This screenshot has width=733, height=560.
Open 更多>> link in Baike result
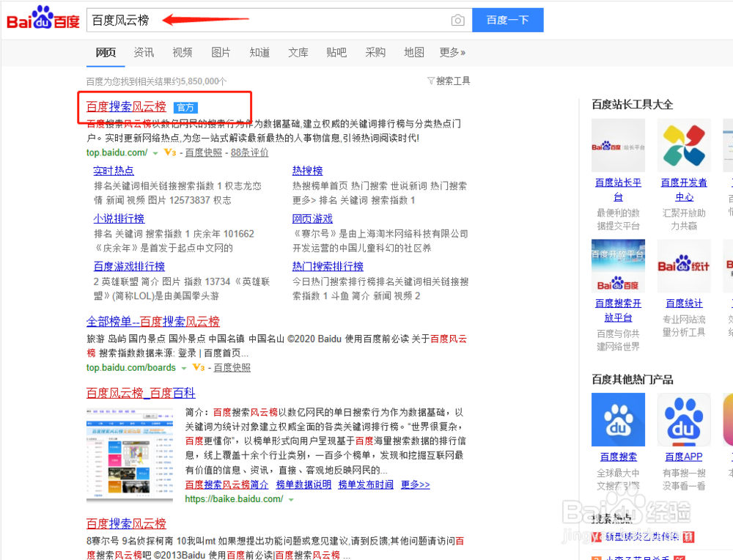415,485
